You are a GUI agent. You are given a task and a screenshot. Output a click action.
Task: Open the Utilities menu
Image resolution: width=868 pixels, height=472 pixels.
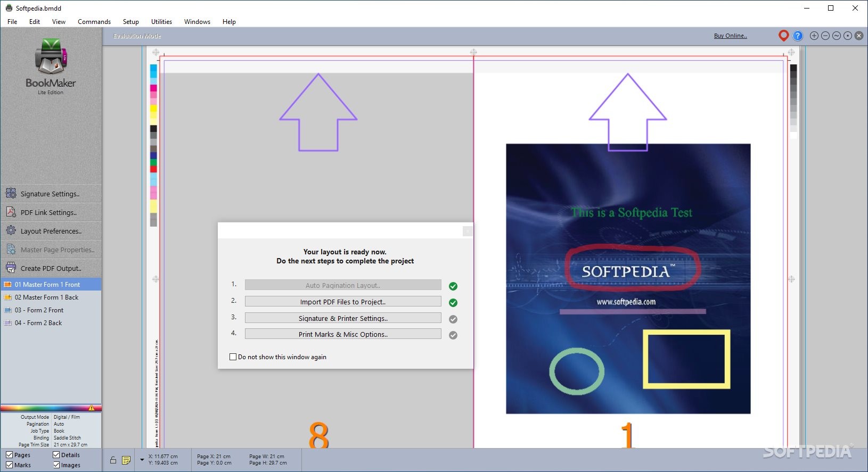[x=161, y=22]
